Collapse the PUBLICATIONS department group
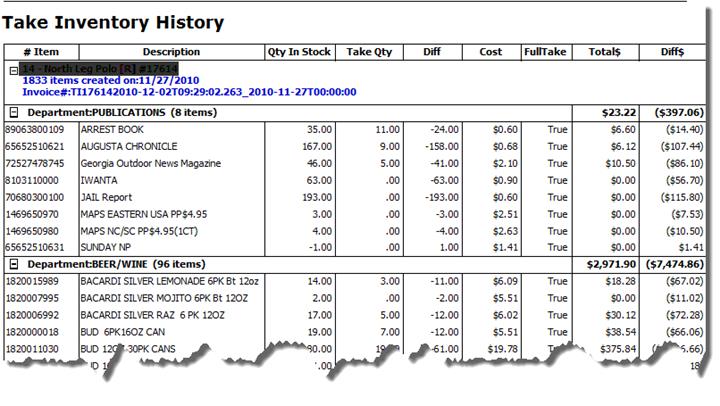The image size is (720, 406). pos(12,113)
